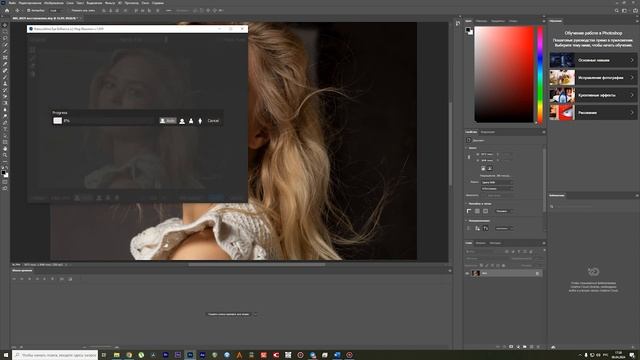Open the Файл menu
640x360 pixels.
pos(12,3)
